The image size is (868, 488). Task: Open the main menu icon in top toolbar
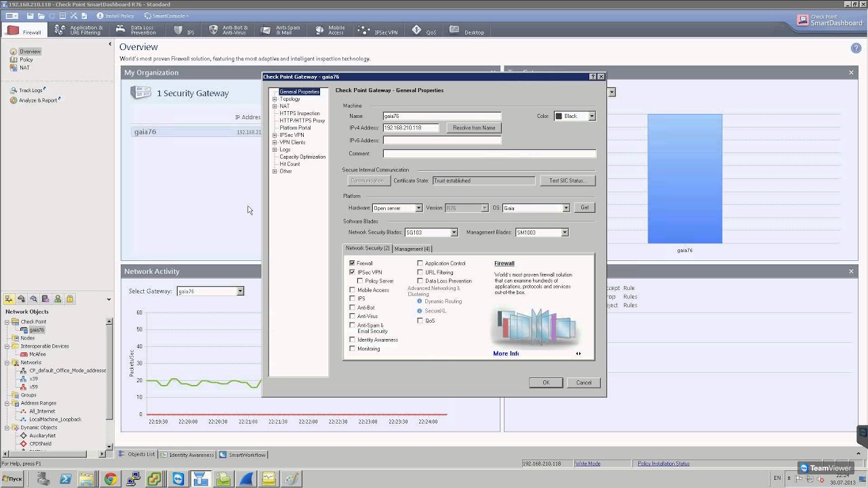click(x=12, y=16)
